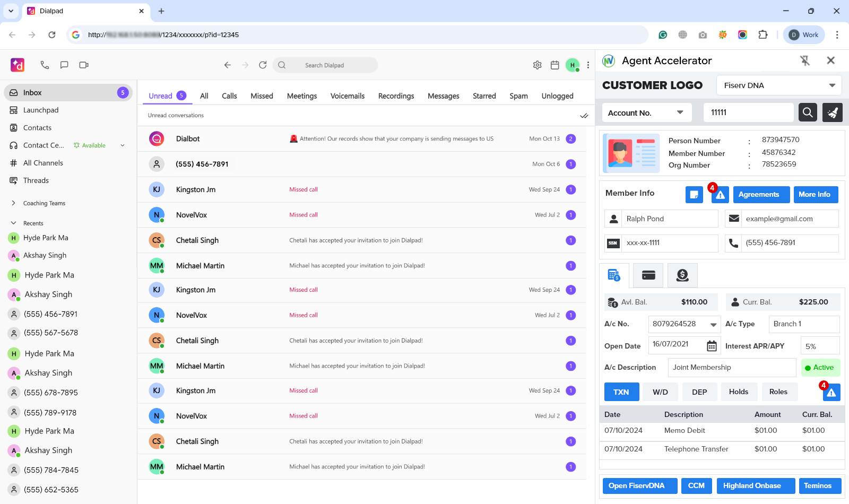Click the Grammarly extension icon

pos(663,35)
